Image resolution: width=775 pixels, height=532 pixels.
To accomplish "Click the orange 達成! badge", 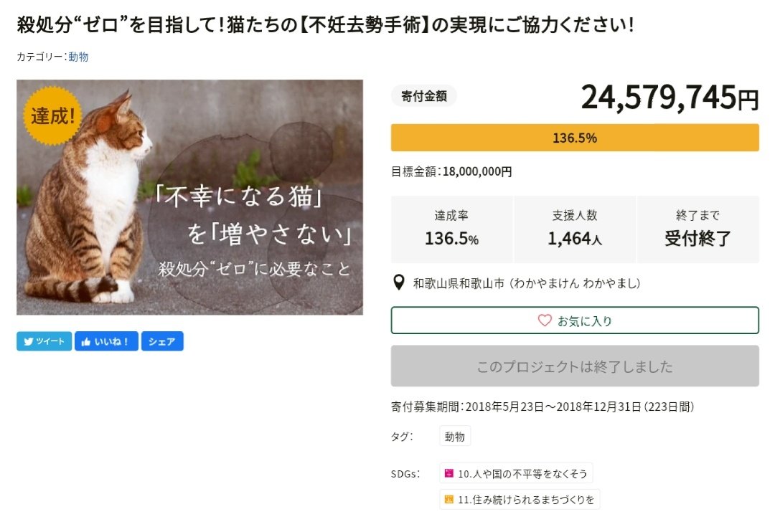I will click(x=52, y=115).
